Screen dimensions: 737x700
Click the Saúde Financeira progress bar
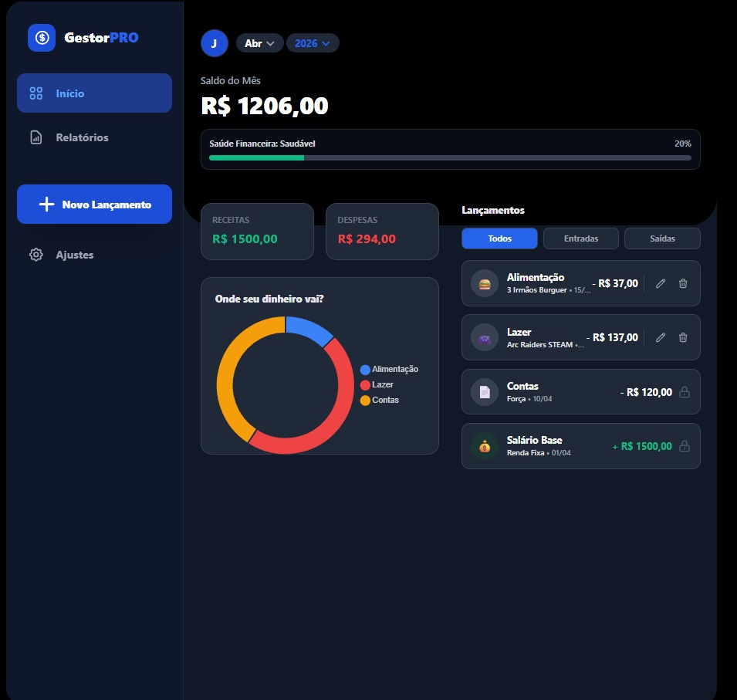click(450, 158)
